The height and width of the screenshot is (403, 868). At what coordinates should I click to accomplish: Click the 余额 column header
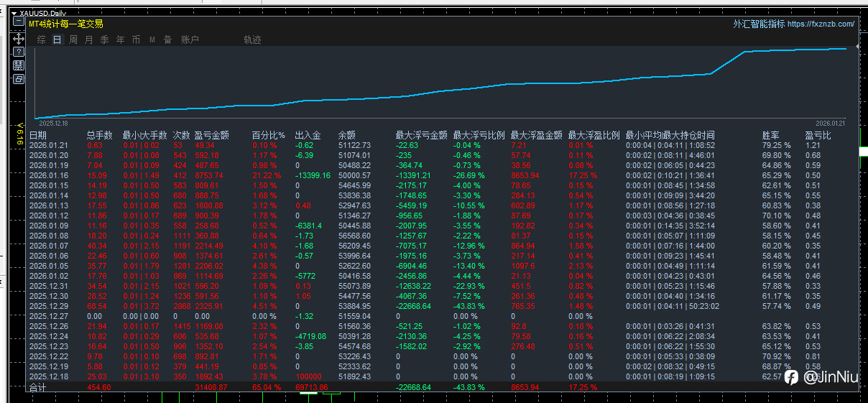[x=347, y=135]
